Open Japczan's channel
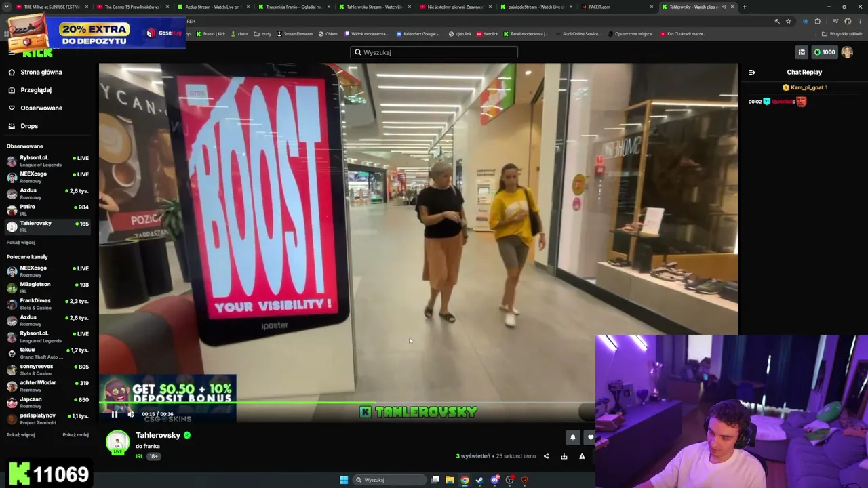This screenshot has height=488, width=868. tap(47, 402)
